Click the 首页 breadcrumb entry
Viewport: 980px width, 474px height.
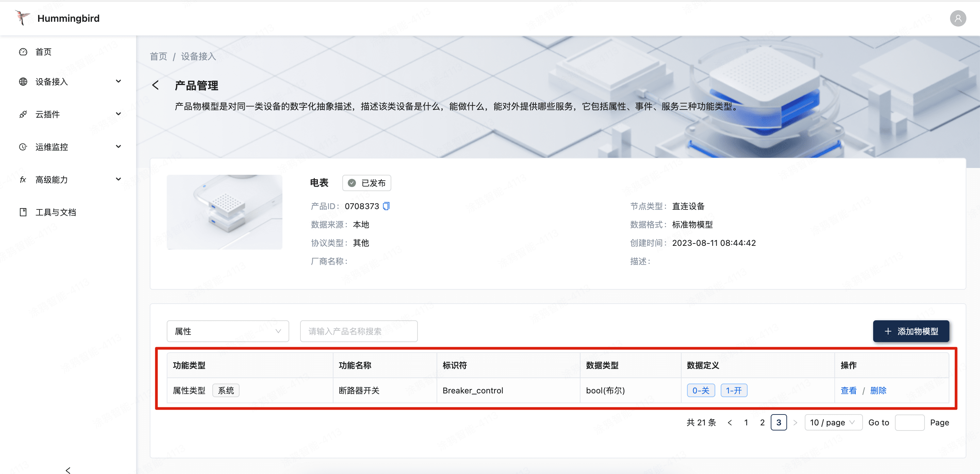point(158,56)
